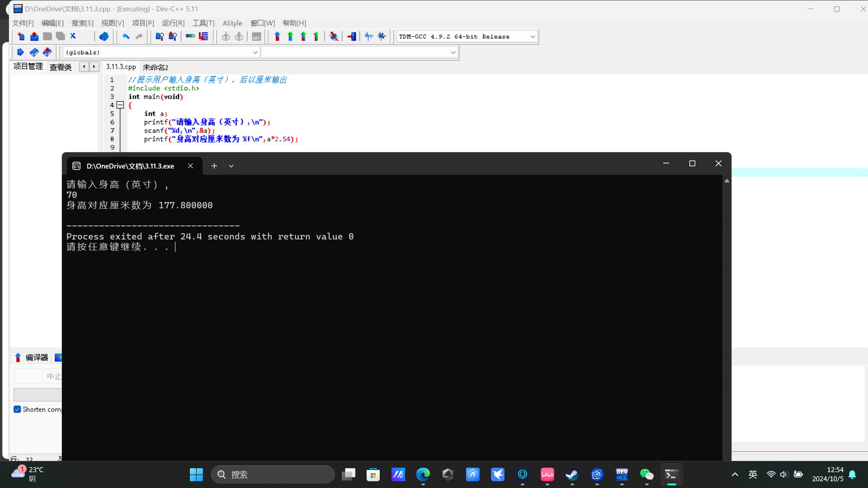Viewport: 868px width, 488px height.
Task: Click the New file toolbar icon
Action: (21, 37)
